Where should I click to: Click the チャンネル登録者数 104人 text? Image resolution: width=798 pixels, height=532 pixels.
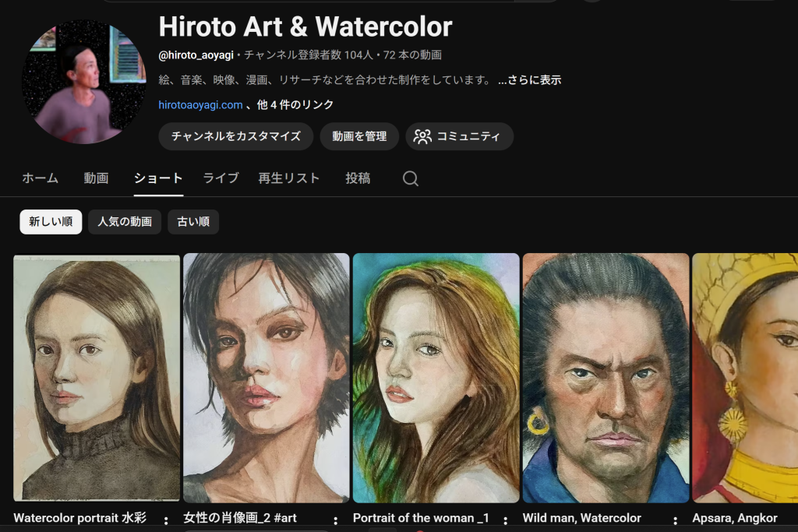click(309, 55)
